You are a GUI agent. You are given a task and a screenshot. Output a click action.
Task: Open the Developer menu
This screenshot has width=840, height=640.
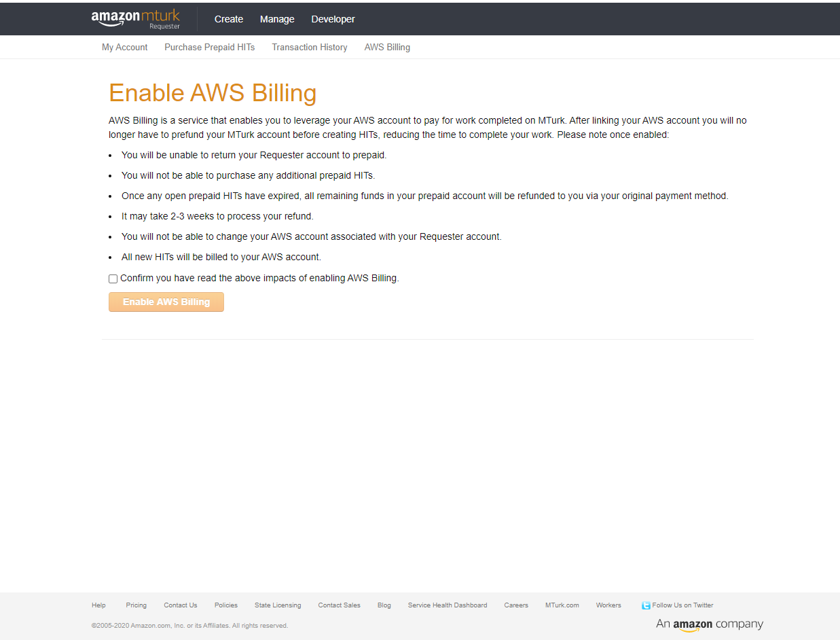(x=333, y=19)
